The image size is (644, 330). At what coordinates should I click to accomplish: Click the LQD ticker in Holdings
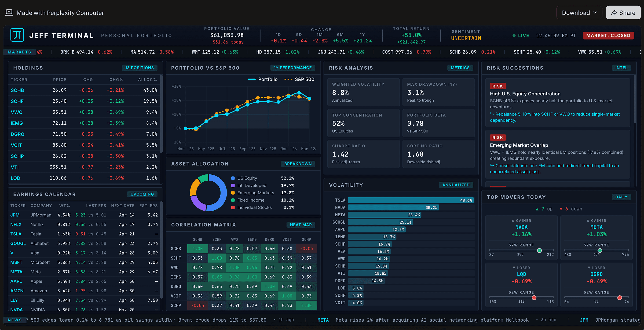click(16, 178)
